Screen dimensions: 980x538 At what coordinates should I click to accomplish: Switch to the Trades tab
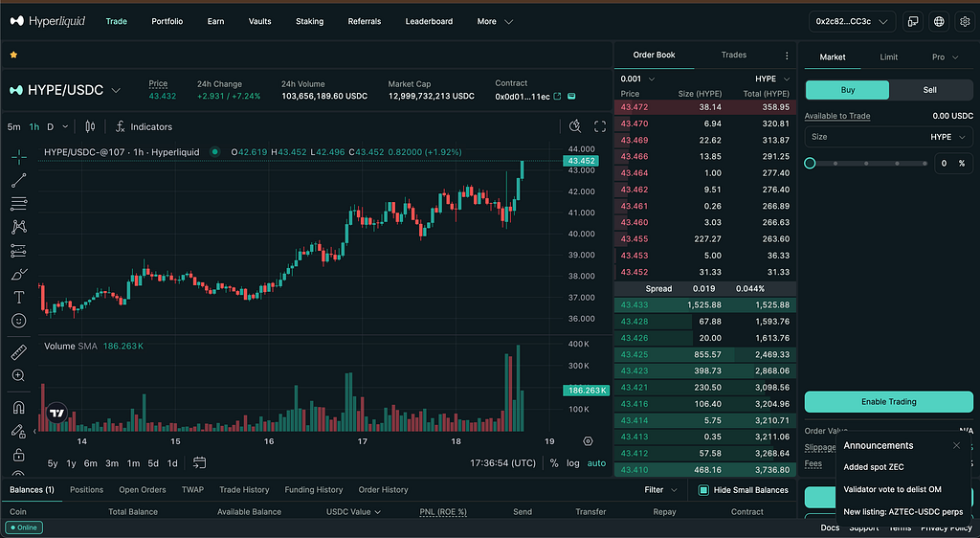[734, 55]
